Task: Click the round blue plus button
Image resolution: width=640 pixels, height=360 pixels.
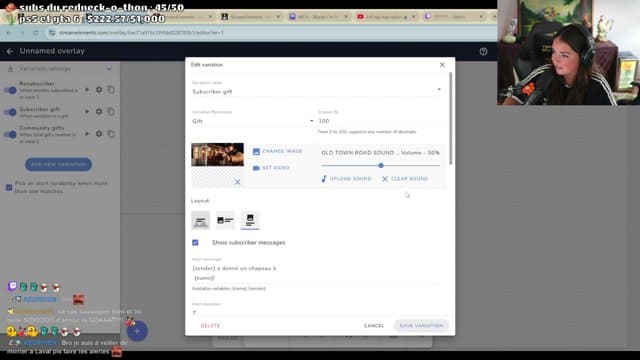Action: click(x=137, y=331)
